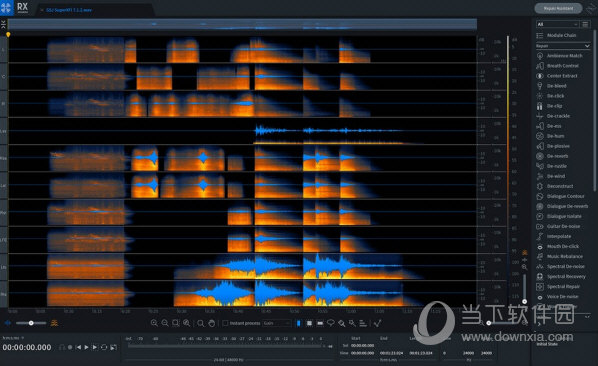Click the Find Similar Events toolbar icon
This screenshot has width=598, height=366.
(363, 323)
